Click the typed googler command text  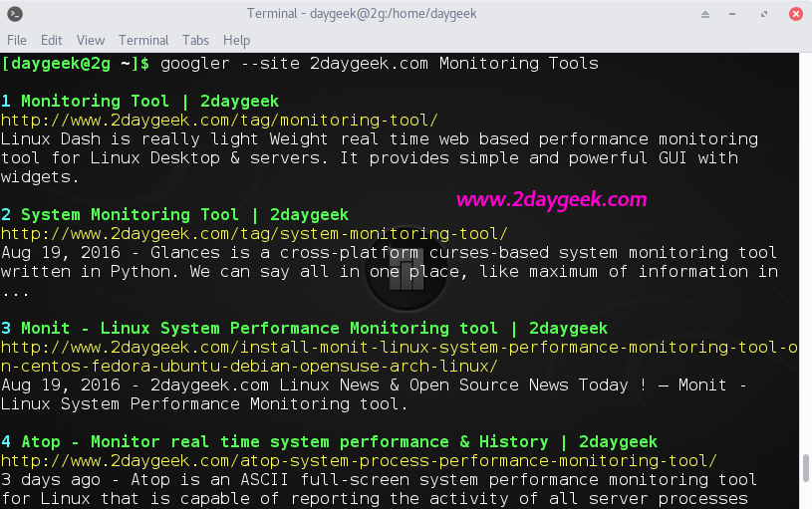pos(379,64)
